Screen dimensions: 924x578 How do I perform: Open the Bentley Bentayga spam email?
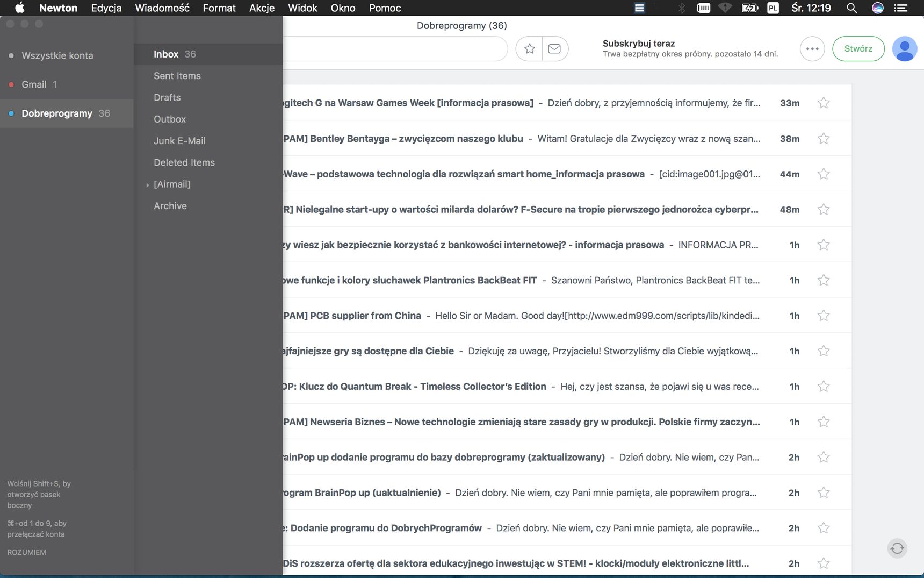(567, 138)
